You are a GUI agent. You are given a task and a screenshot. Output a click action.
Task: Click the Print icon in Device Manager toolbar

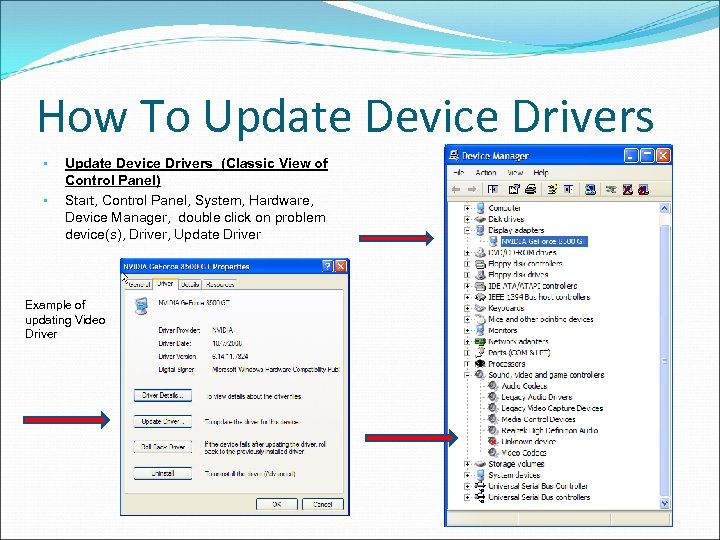(x=530, y=189)
